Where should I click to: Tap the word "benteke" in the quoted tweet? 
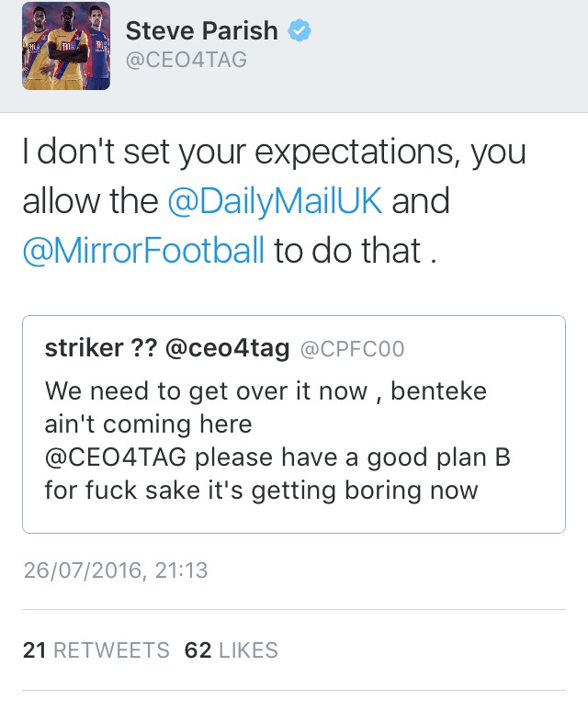(441, 391)
